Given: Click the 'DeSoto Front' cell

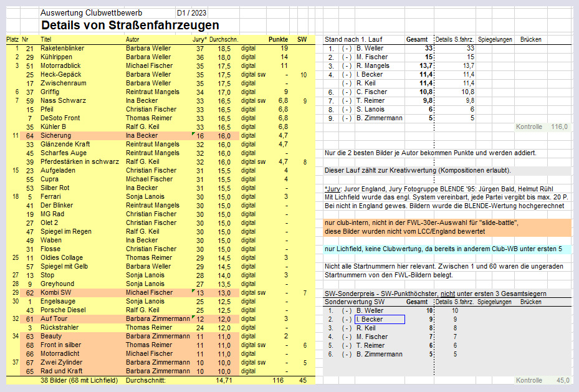Looking at the screenshot, I should point(60,118).
